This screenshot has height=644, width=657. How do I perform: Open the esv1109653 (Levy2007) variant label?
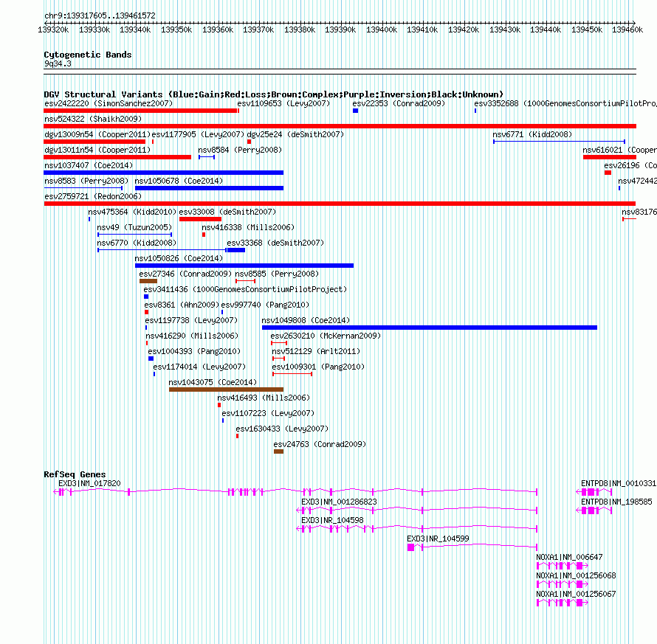(x=283, y=103)
